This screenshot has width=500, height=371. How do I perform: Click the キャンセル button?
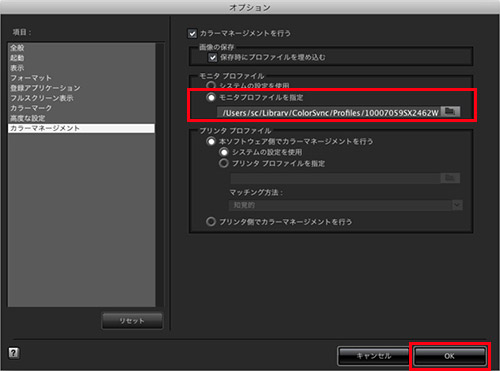pos(374,356)
